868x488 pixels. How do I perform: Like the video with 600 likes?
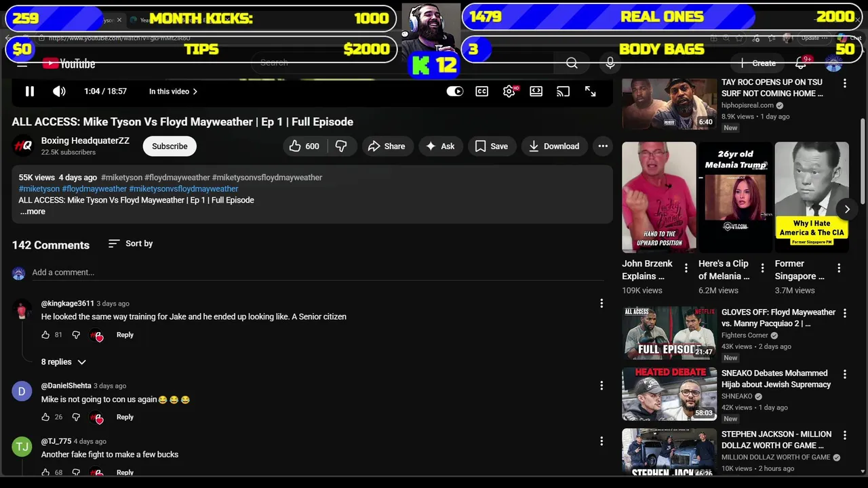coord(304,146)
